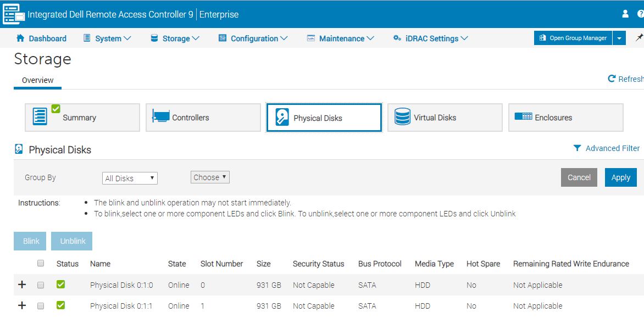The width and height of the screenshot is (644, 318).
Task: Click the pin icon beside Group Manager
Action: point(639,38)
